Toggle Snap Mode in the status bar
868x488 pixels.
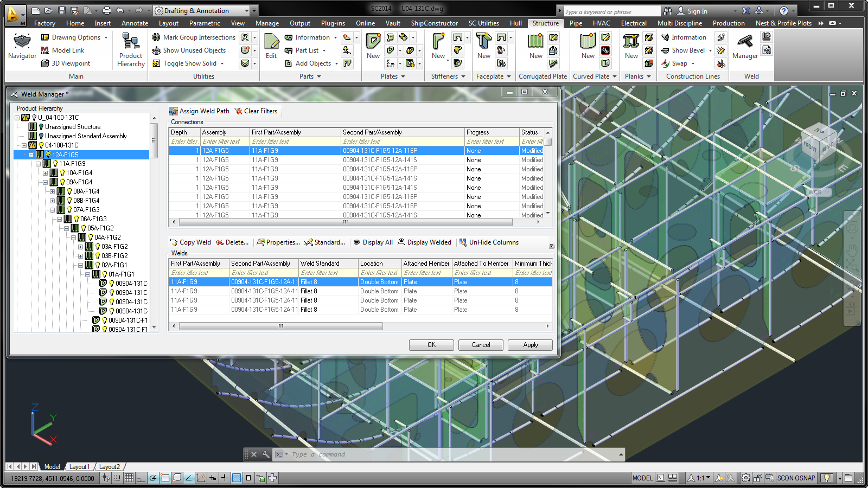[x=118, y=478]
